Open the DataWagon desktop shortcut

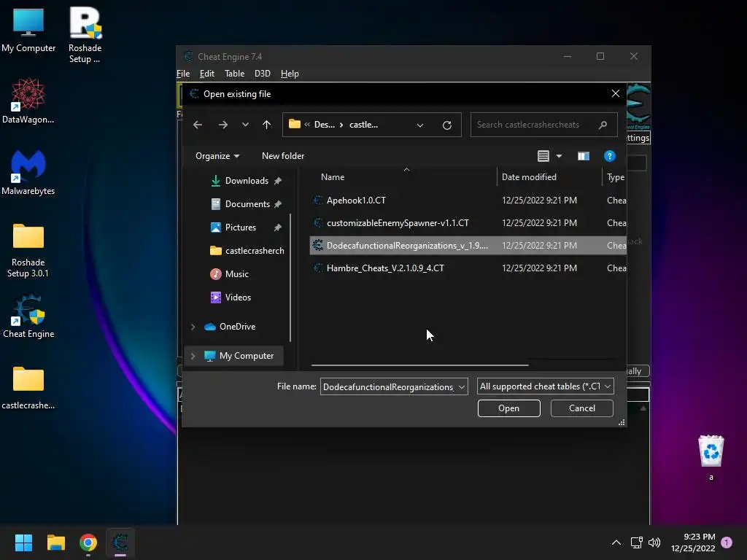click(x=28, y=101)
